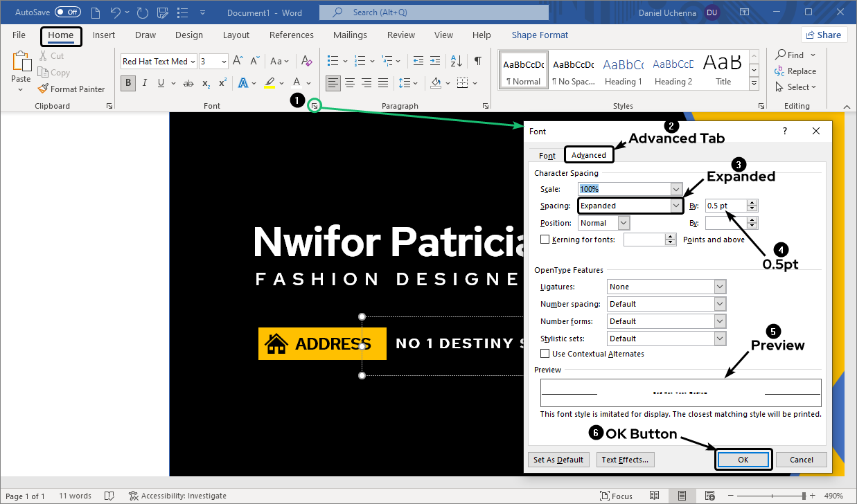Screen dimensions: 857x504
Task: Enable Kerning for fonts checkbox
Action: (x=545, y=240)
